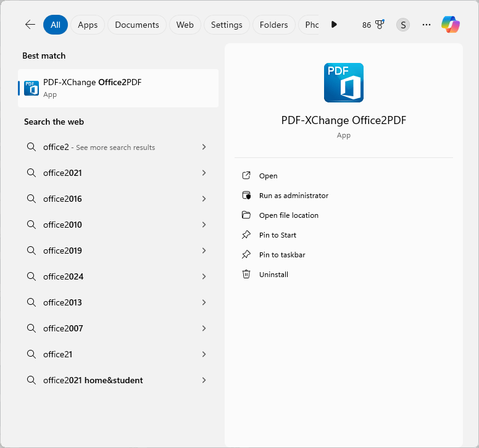Image resolution: width=479 pixels, height=448 pixels.
Task: Click the search icon beside office2021
Action: tap(31, 173)
